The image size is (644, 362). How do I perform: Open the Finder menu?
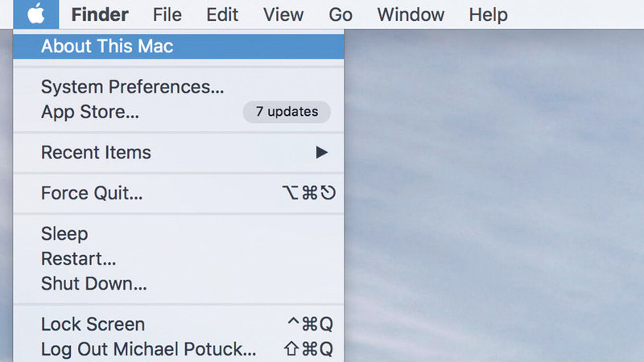[100, 14]
